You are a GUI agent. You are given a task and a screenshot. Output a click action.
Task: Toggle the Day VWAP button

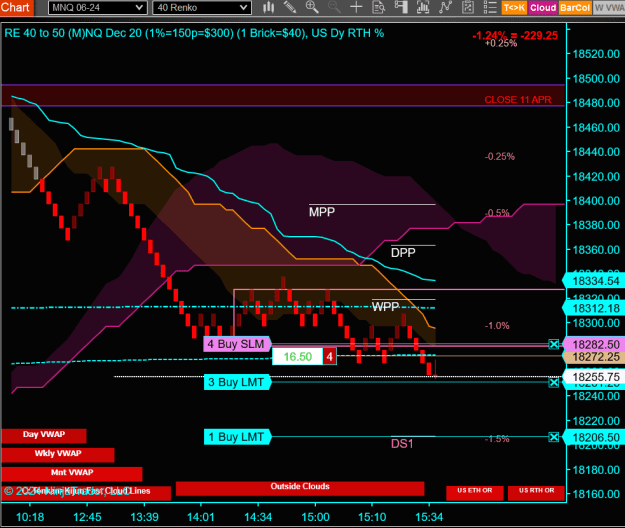click(44, 435)
